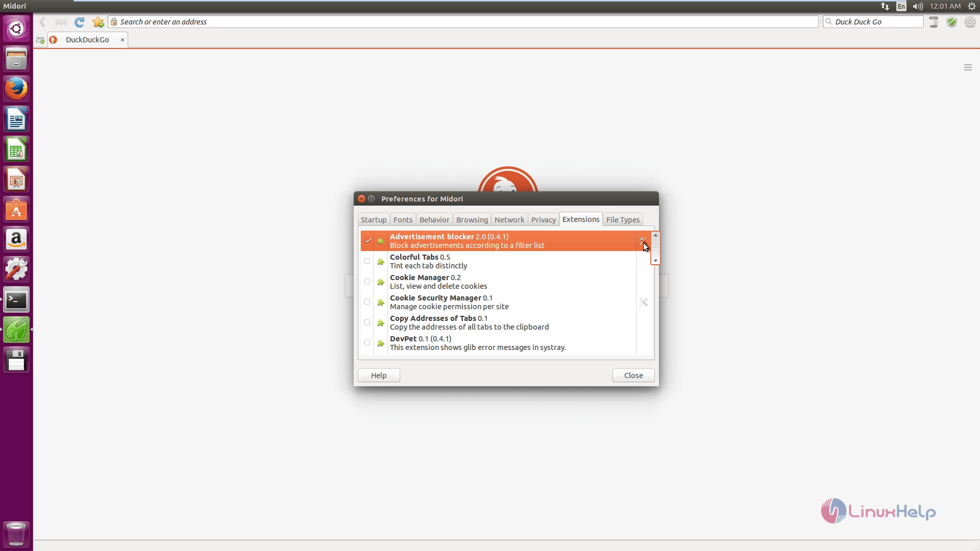980x551 pixels.
Task: Open LibreOffice Calc from dock
Action: point(16,149)
